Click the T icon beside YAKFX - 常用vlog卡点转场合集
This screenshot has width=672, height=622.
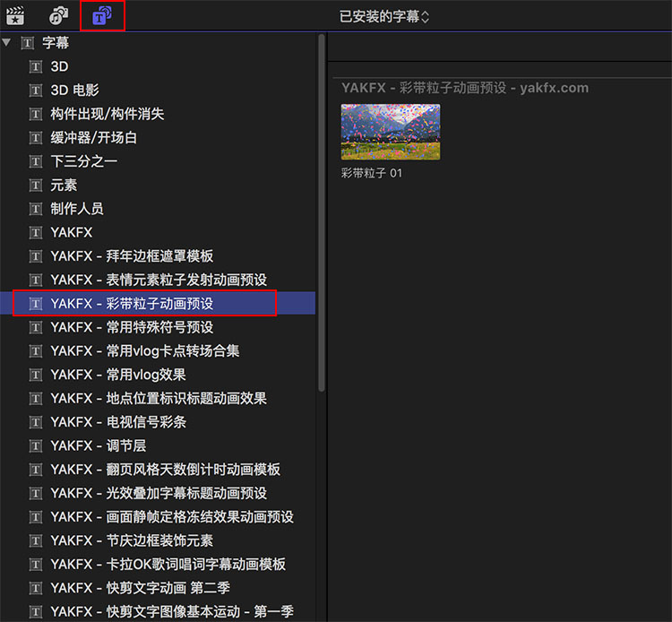pyautogui.click(x=36, y=351)
